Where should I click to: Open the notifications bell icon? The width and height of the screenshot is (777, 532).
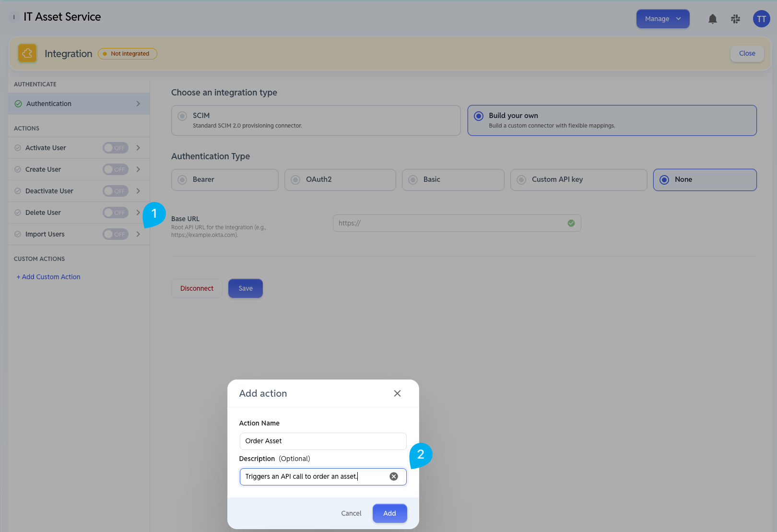pyautogui.click(x=713, y=19)
